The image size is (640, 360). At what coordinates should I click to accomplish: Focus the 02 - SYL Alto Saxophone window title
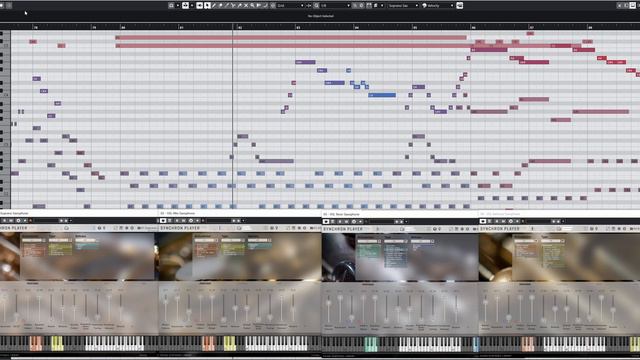point(178,213)
